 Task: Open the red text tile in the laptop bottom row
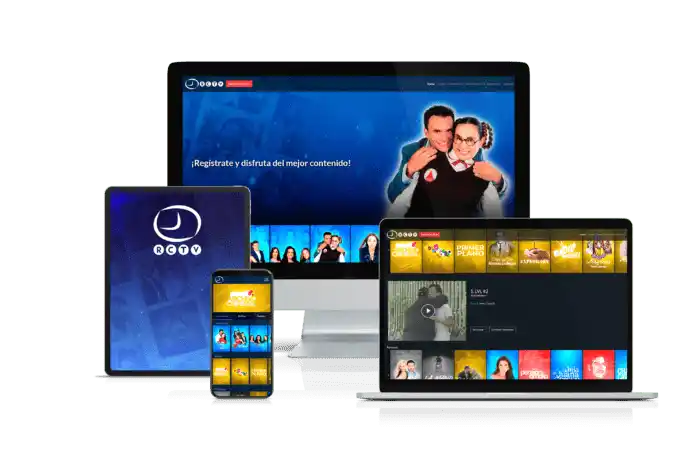coord(534,364)
